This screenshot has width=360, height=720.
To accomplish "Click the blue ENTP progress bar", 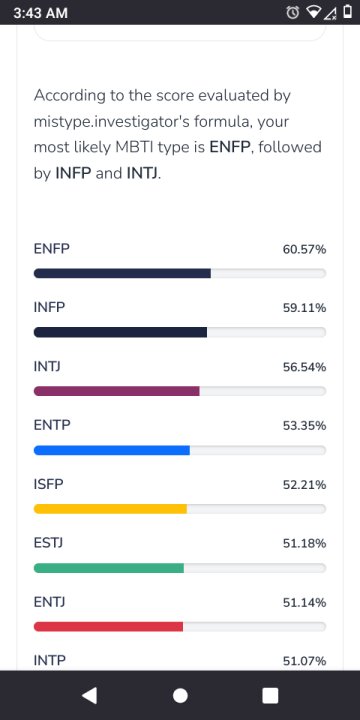I will click(180, 450).
